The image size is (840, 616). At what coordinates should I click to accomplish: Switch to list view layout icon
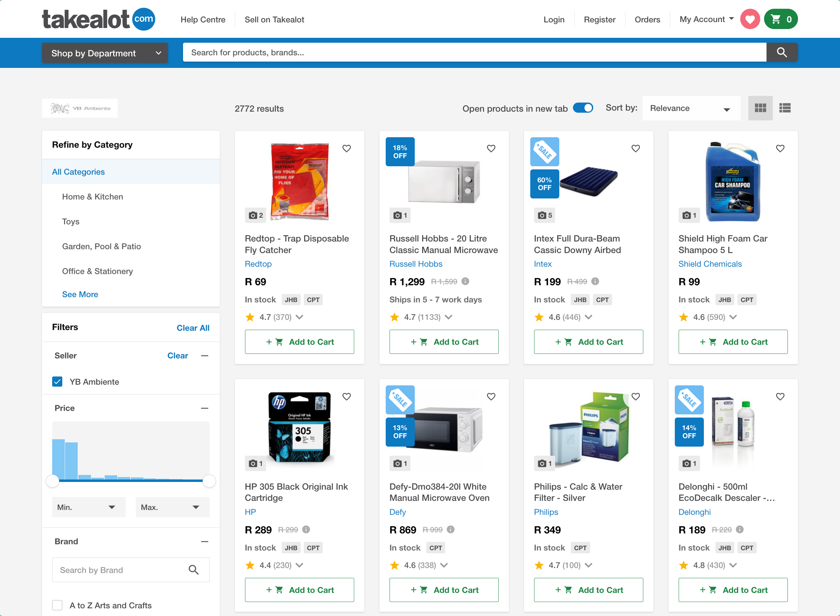click(x=785, y=108)
